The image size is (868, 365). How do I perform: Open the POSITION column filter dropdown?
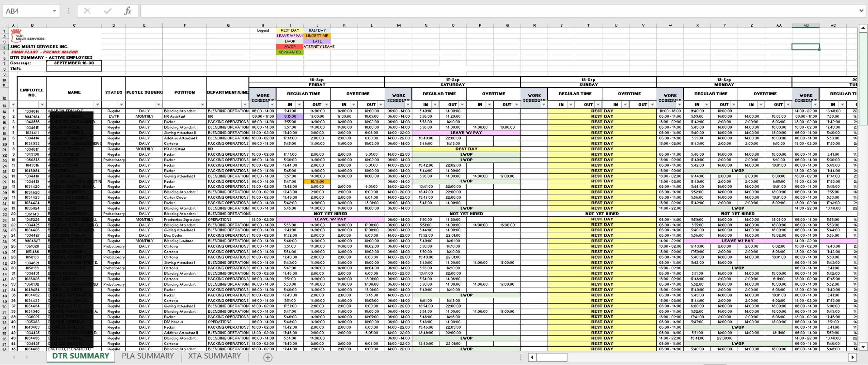(203, 105)
